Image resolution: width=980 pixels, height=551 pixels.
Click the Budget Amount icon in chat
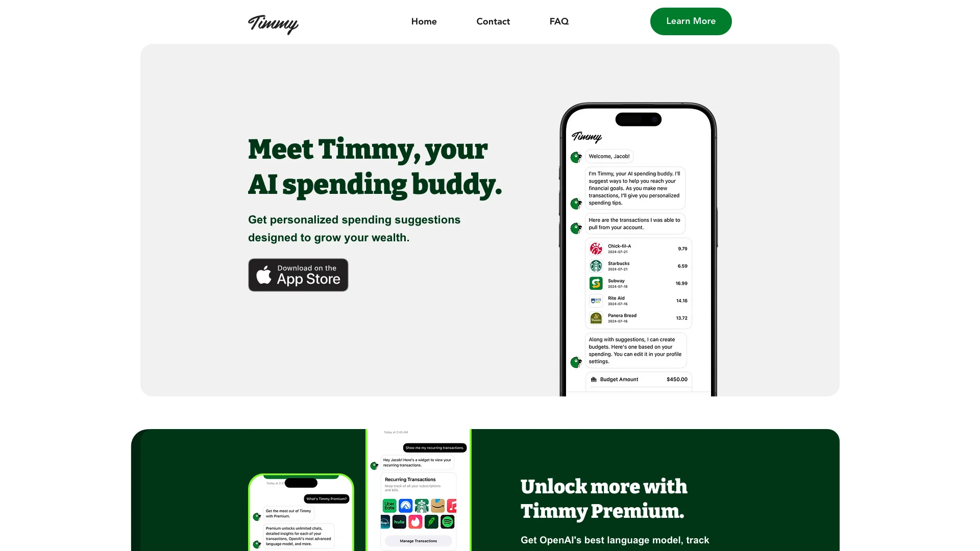pyautogui.click(x=593, y=379)
